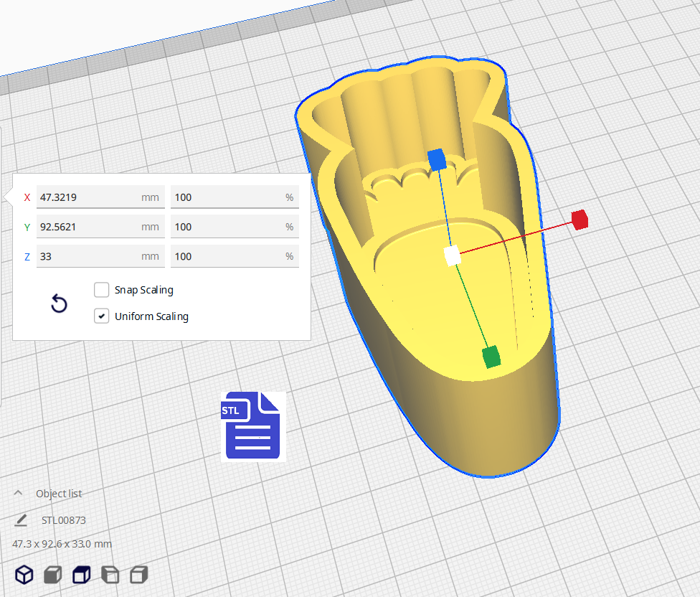Click the reset scaling arrow icon
Screen dimensions: 700x597
point(60,304)
